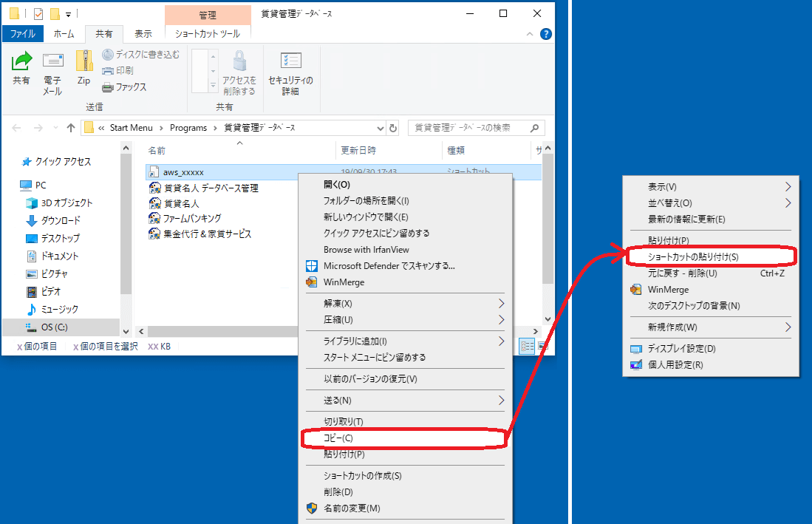Click the Share (共有) ribbon icon

21,69
